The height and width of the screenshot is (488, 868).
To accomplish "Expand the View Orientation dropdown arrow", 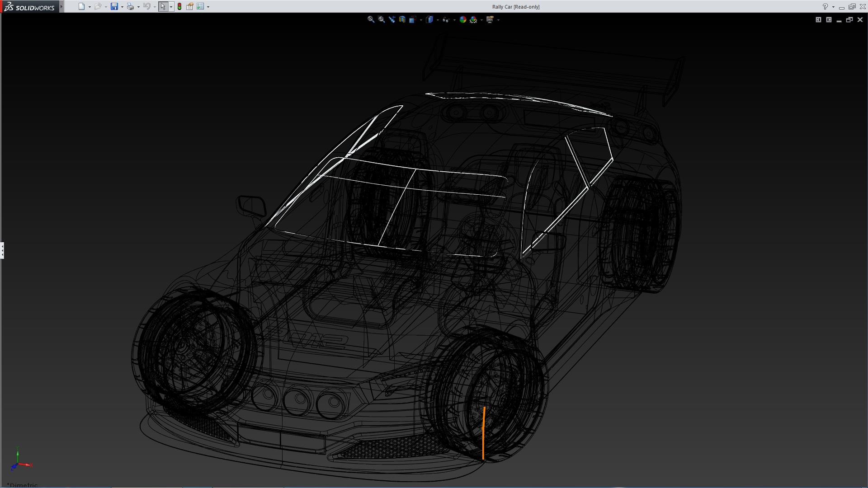I will tap(421, 20).
